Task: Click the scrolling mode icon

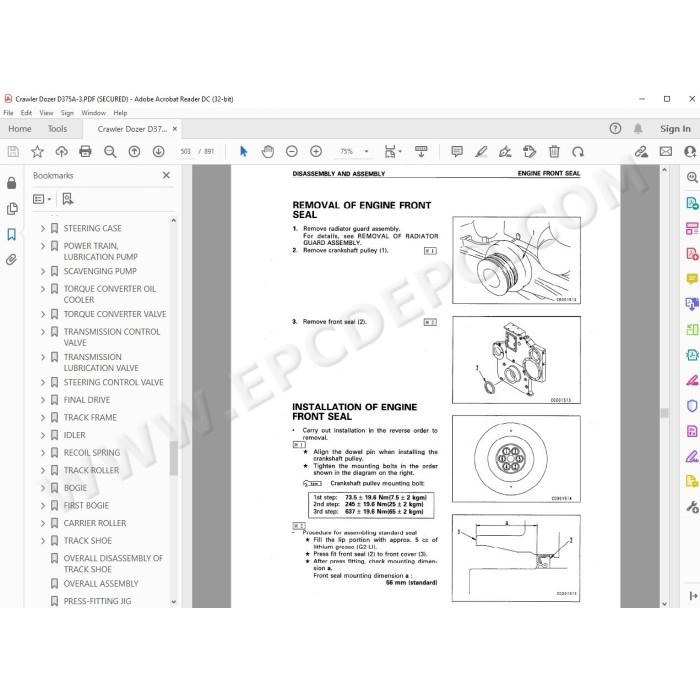Action: click(x=421, y=152)
